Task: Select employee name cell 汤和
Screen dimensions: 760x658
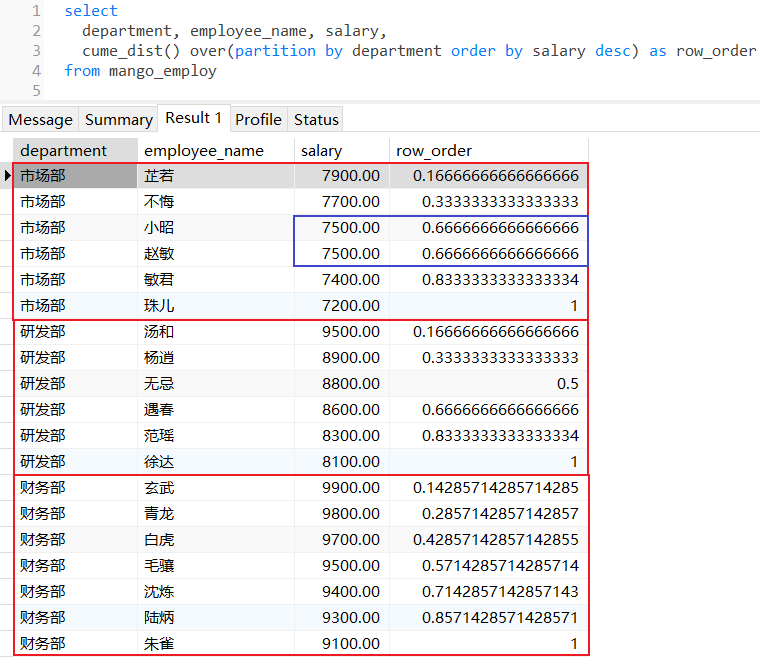Action: tap(216, 331)
